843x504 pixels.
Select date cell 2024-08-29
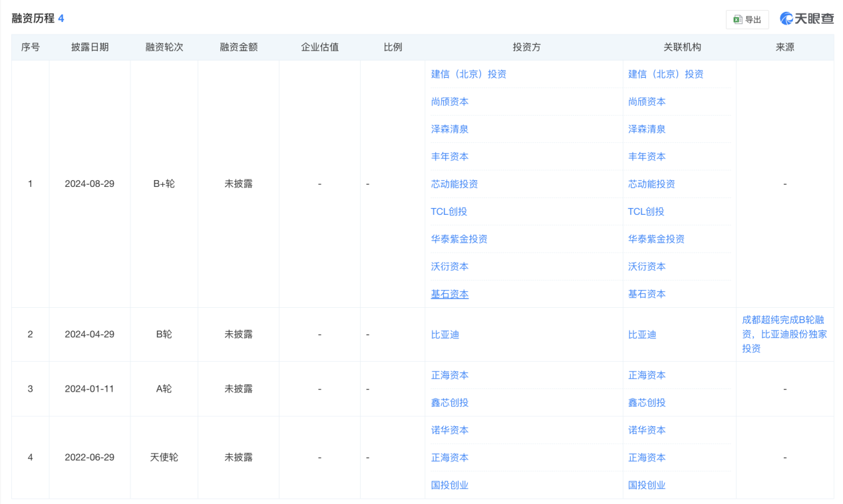tap(90, 184)
